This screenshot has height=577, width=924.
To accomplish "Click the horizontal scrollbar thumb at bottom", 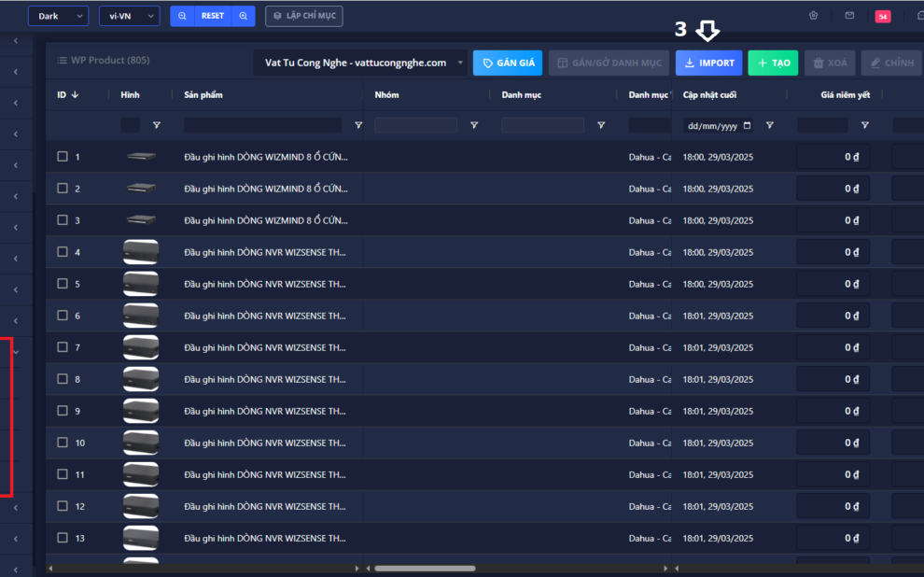I will click(x=425, y=568).
